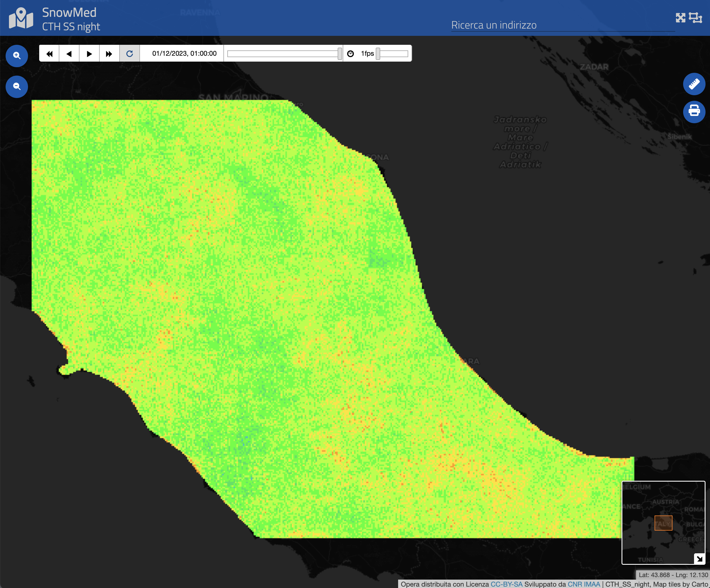This screenshot has width=710, height=588.
Task: Click the SnowMed map logo icon
Action: pyautogui.click(x=21, y=18)
